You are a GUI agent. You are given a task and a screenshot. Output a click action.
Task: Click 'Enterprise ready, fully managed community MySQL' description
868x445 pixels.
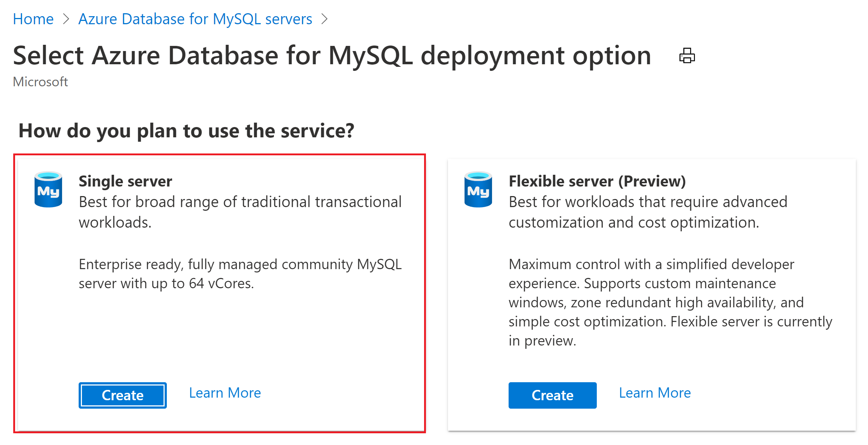240,274
